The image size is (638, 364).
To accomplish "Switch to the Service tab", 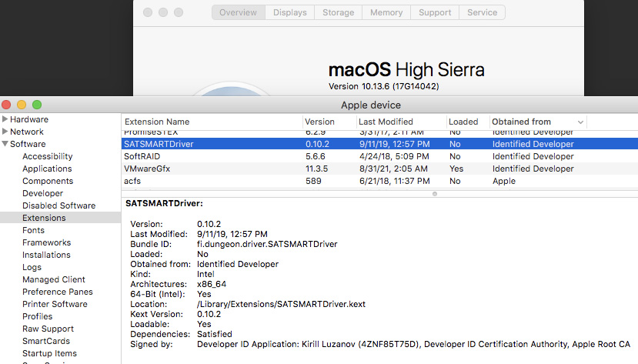I will (482, 12).
